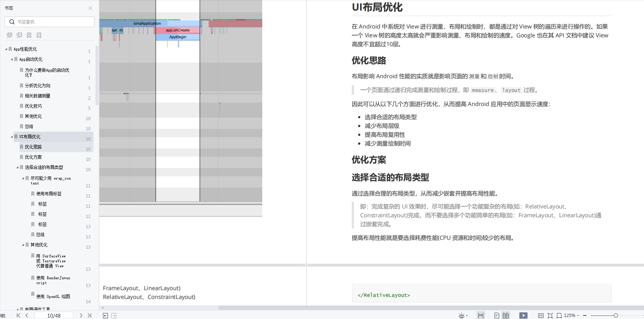This screenshot has height=319, width=644.
Task: Click the UI布局优化 page heading
Action: pos(377,7)
